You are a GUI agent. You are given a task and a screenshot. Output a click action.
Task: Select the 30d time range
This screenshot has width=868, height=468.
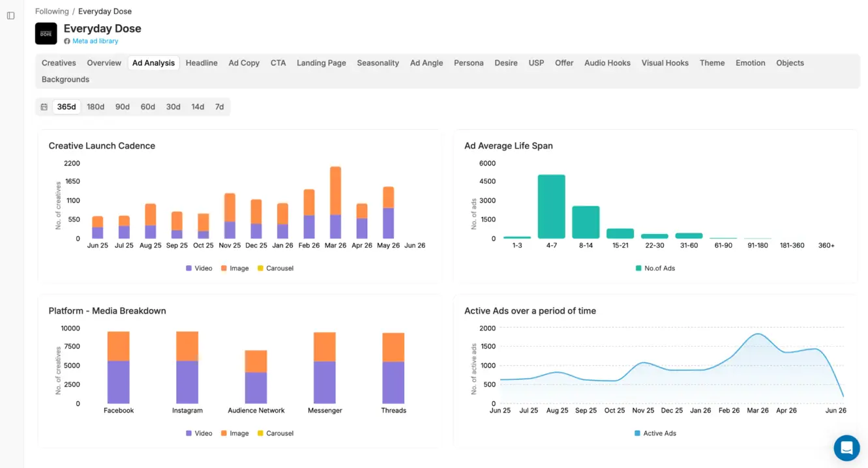pyautogui.click(x=173, y=107)
